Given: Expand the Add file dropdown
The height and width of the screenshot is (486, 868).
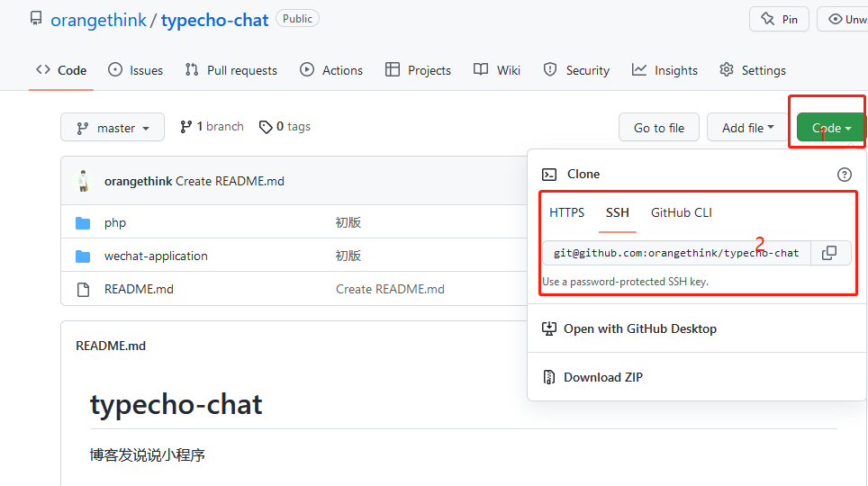Looking at the screenshot, I should 747,128.
